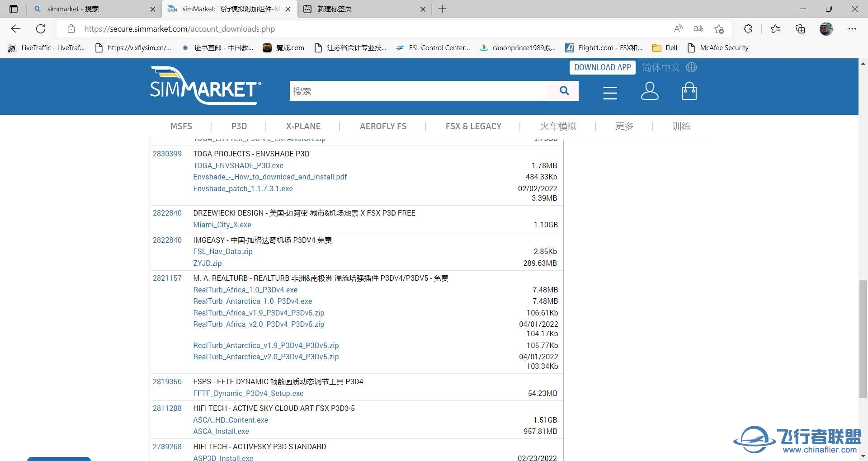The height and width of the screenshot is (461, 868).
Task: Download RealTurb_Africa_v1.9_P3Dv4_P3Dv5.zip
Action: click(259, 313)
